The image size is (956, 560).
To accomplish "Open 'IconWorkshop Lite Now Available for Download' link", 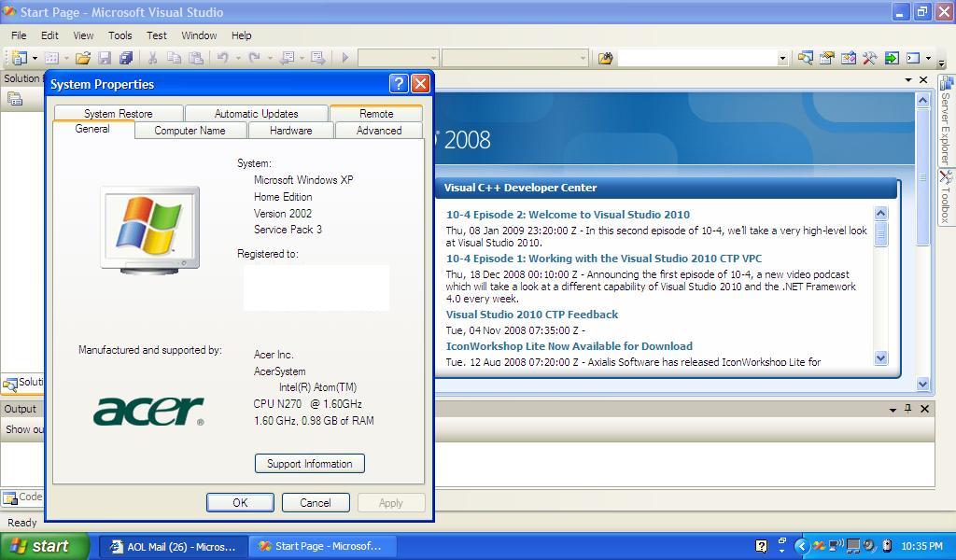I will coord(569,346).
